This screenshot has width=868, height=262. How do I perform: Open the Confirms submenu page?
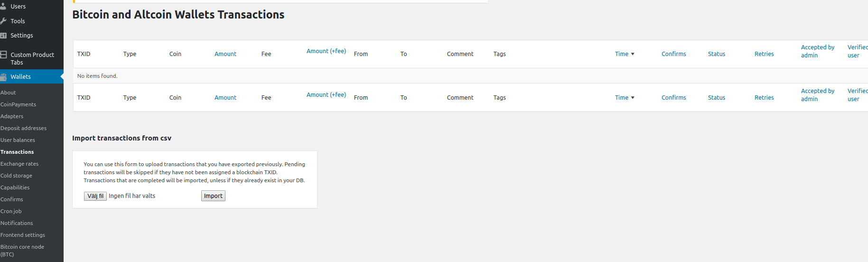12,199
